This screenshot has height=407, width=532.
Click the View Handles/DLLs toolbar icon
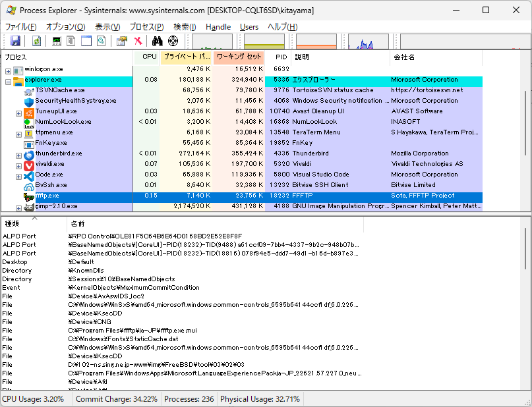(101, 41)
